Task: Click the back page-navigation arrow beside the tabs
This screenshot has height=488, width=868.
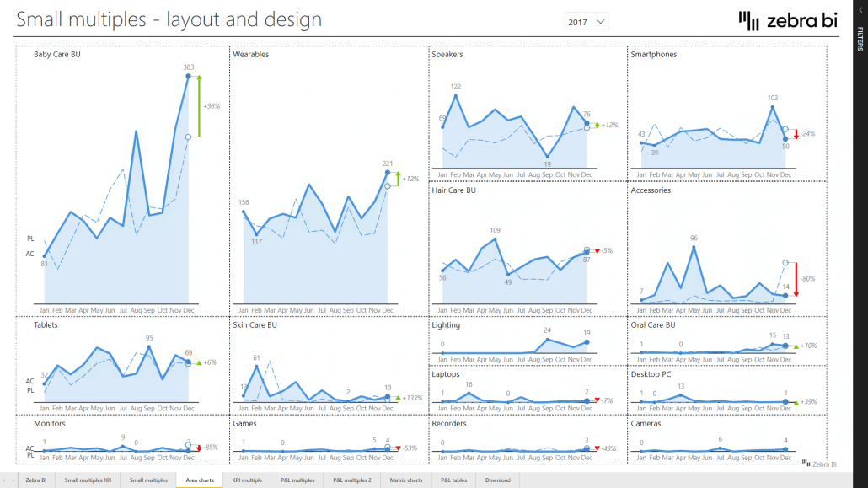Action: 4,479
